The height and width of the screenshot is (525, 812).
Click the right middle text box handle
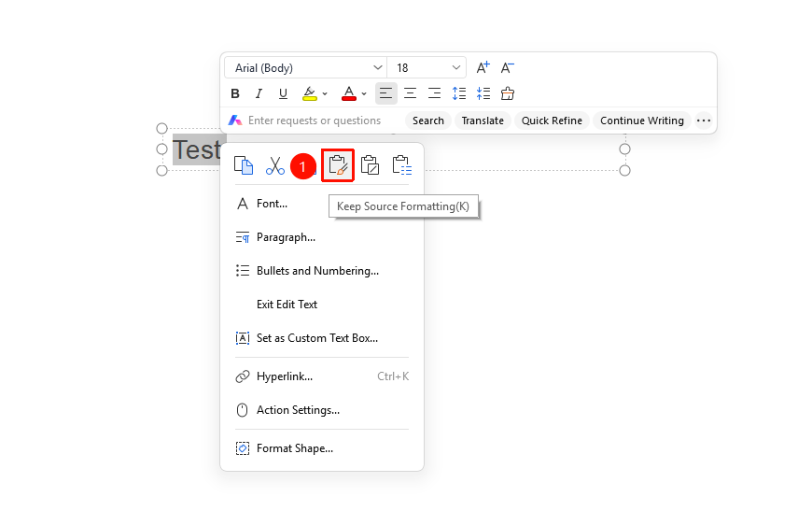[625, 149]
